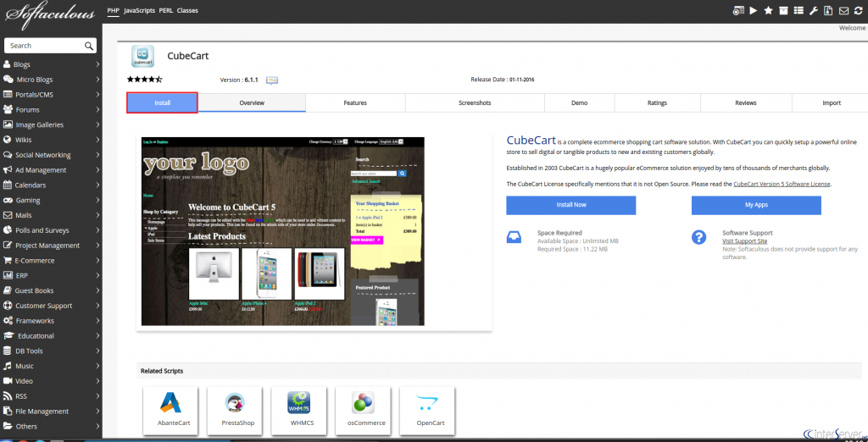This screenshot has height=442, width=868.
Task: Select JavaScripts in top menu
Action: tap(140, 10)
